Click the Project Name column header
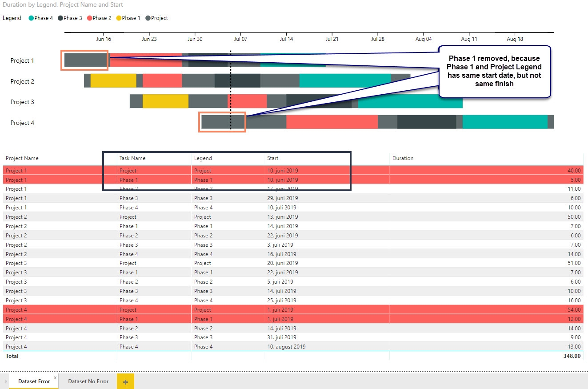 (x=22, y=158)
